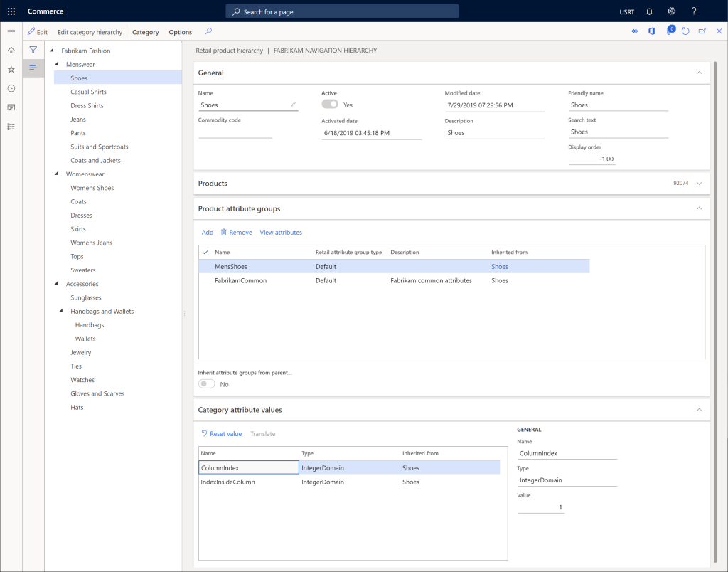Image resolution: width=728 pixels, height=572 pixels.
Task: Open Workspaces icon in sidebar
Action: click(11, 107)
